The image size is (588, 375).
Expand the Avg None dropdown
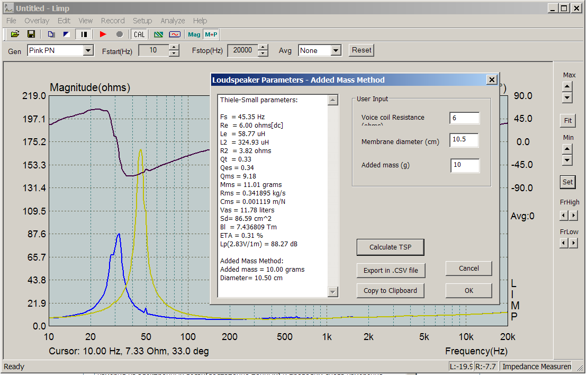click(336, 51)
